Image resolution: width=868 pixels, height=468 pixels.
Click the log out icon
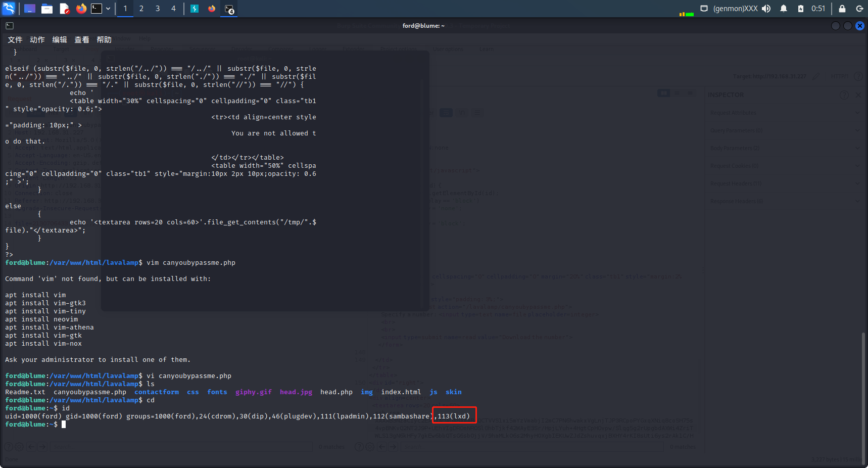pos(859,9)
